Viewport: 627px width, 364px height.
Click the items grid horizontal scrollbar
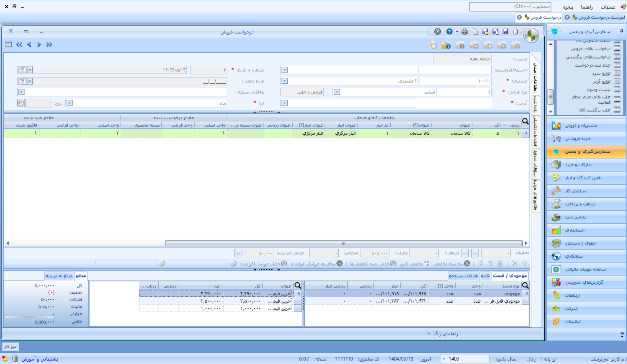(344, 243)
